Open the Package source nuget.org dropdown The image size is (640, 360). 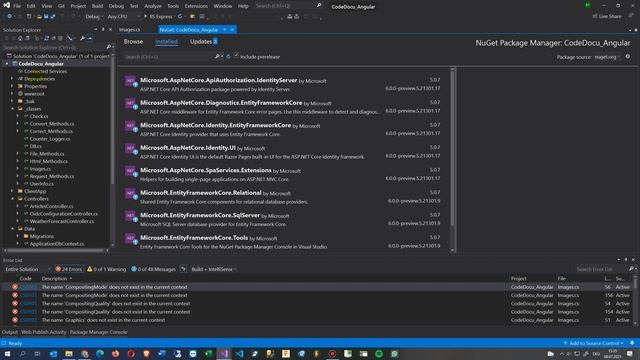click(607, 57)
